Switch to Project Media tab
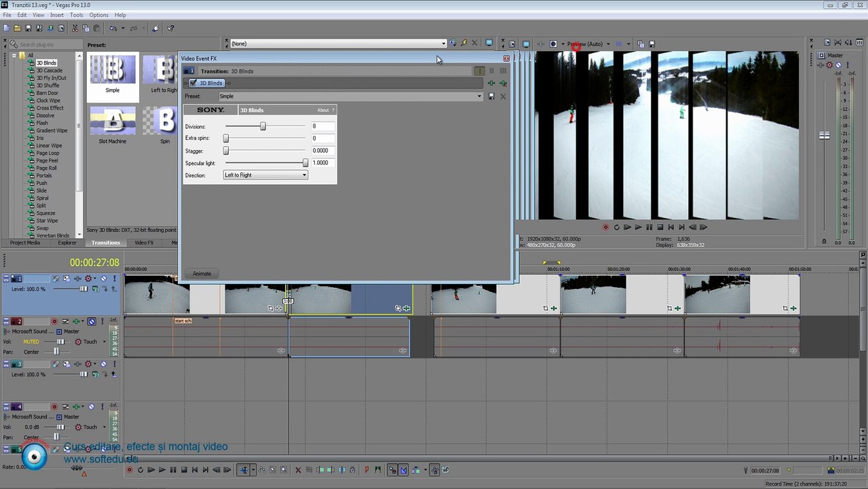Image resolution: width=868 pixels, height=489 pixels. 24,242
